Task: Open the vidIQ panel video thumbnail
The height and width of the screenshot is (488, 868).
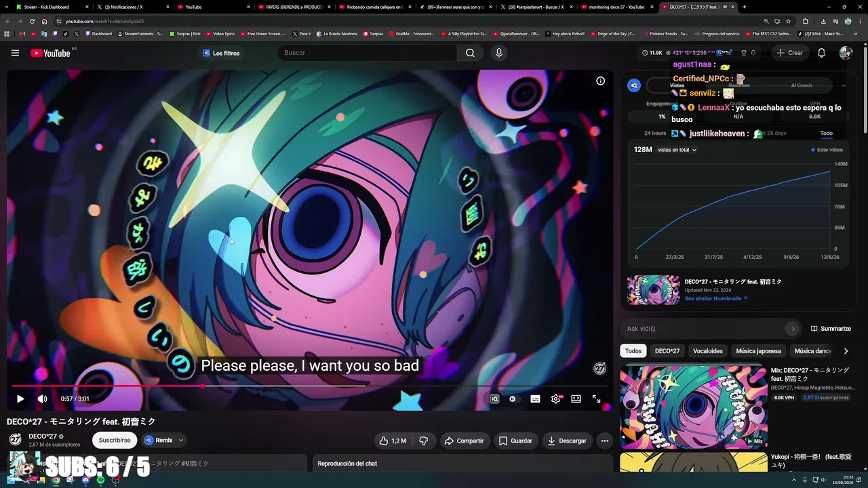Action: pyautogui.click(x=653, y=290)
